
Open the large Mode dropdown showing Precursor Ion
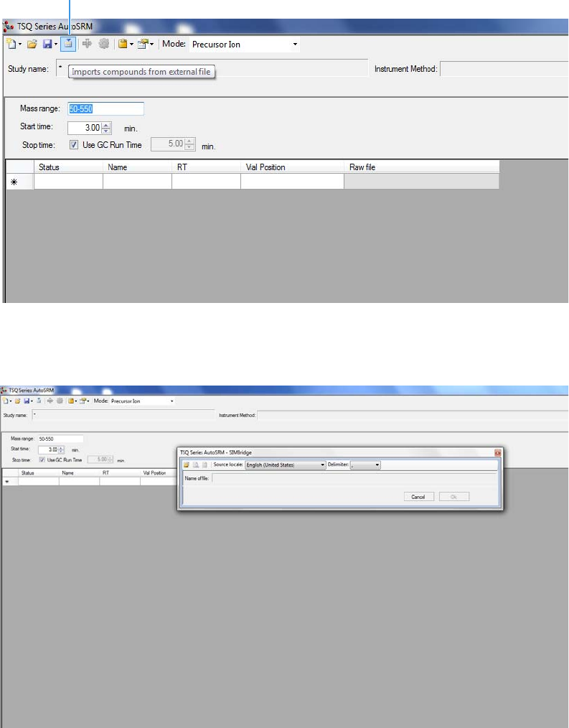245,45
